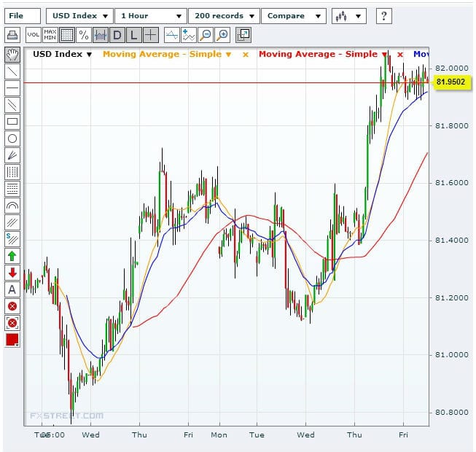Click the zoom out magnifier icon
476x452 pixels.
tap(206, 35)
